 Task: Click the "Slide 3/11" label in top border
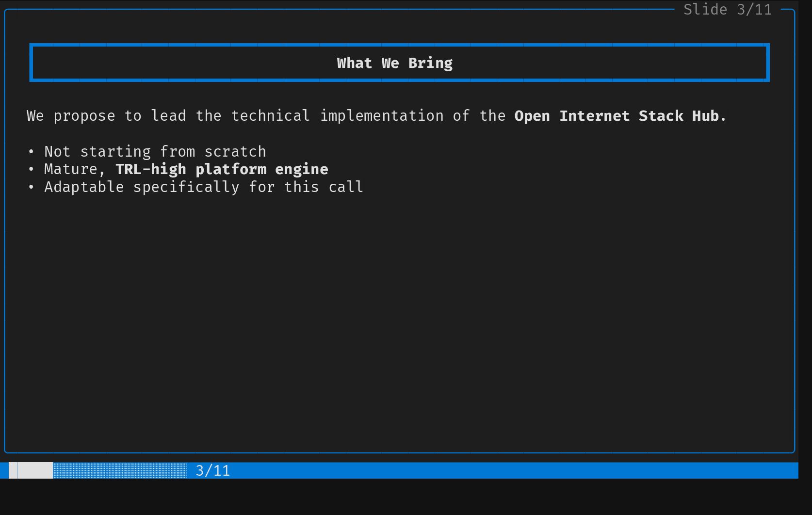tap(727, 10)
